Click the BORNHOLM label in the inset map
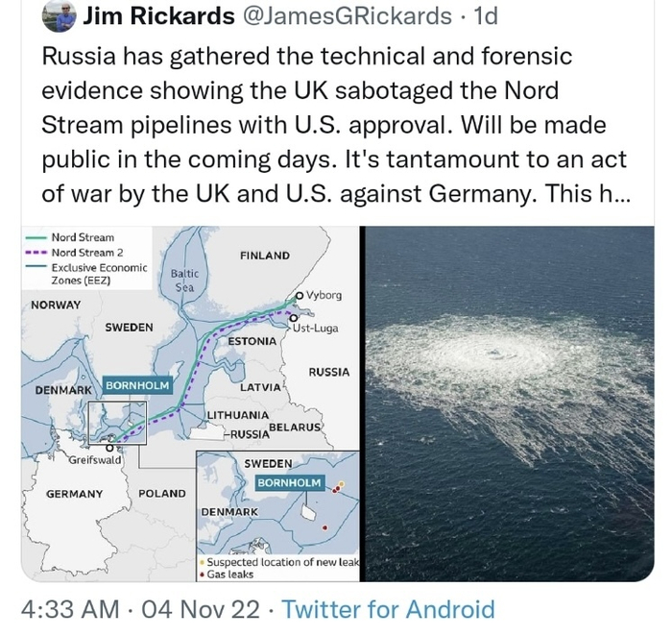The width and height of the screenshot is (672, 636). click(290, 481)
